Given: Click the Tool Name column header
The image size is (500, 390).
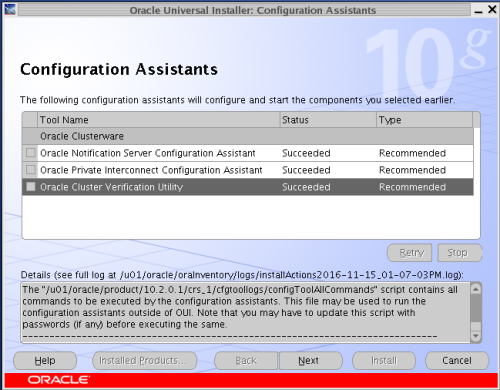Looking at the screenshot, I should pyautogui.click(x=158, y=120).
